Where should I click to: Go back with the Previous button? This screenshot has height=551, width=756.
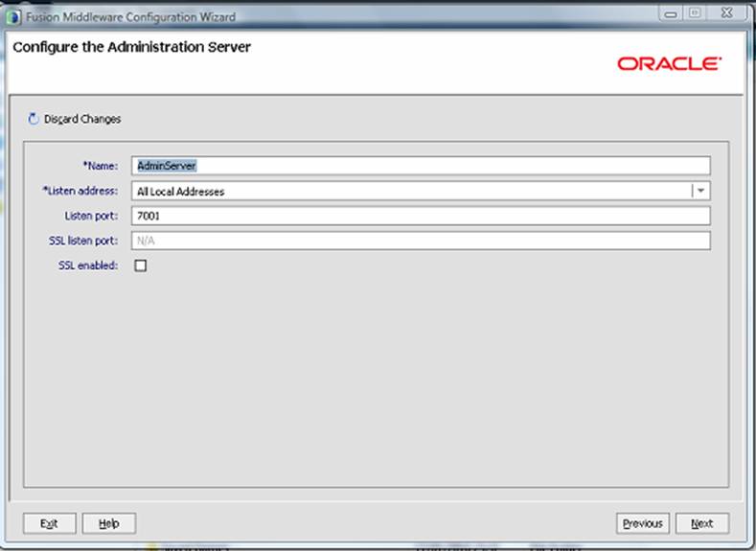pyautogui.click(x=643, y=523)
